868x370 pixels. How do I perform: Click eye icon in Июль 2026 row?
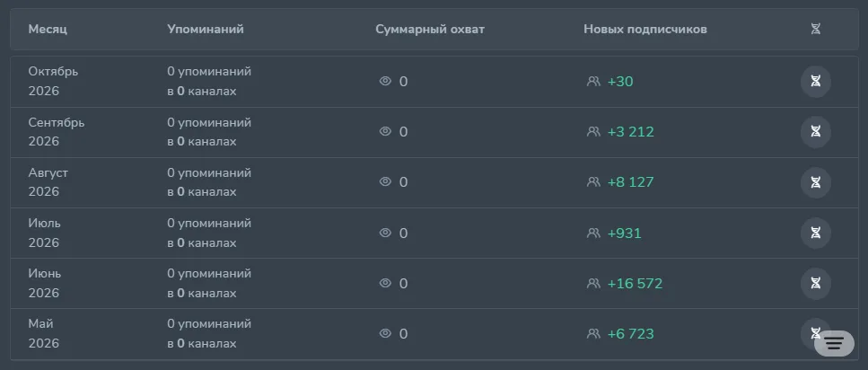point(385,233)
